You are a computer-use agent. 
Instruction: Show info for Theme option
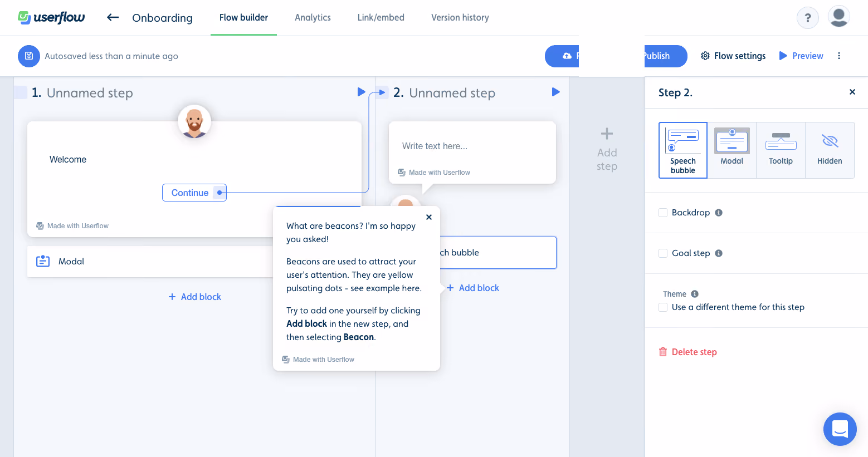pyautogui.click(x=695, y=294)
